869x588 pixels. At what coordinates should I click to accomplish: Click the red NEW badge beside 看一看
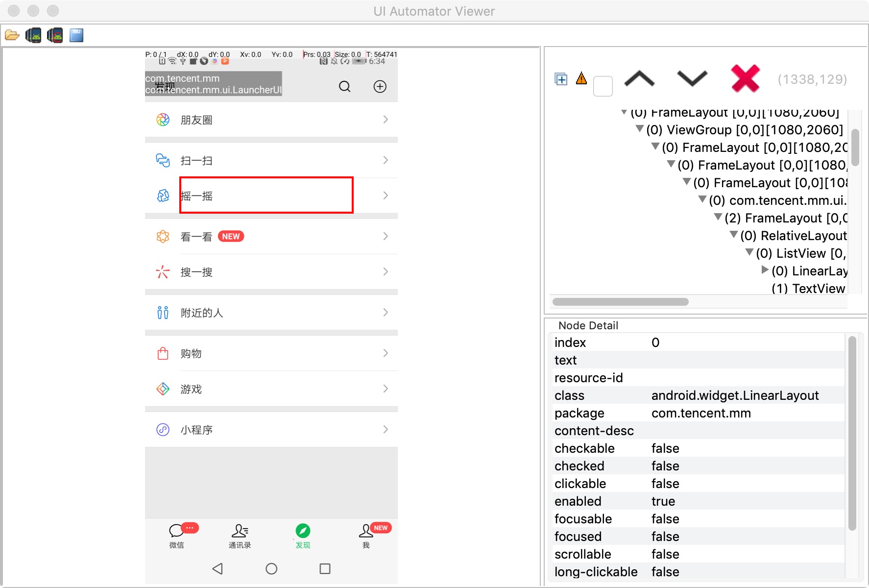[x=231, y=236]
